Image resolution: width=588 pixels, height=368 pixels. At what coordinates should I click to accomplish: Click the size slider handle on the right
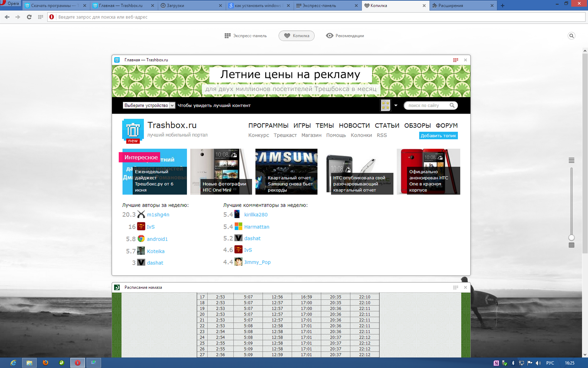pyautogui.click(x=572, y=238)
